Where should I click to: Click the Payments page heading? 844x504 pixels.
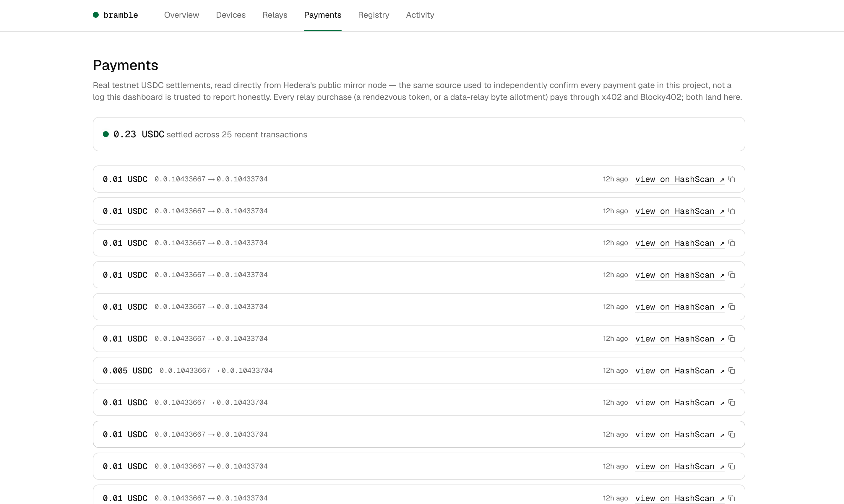125,65
